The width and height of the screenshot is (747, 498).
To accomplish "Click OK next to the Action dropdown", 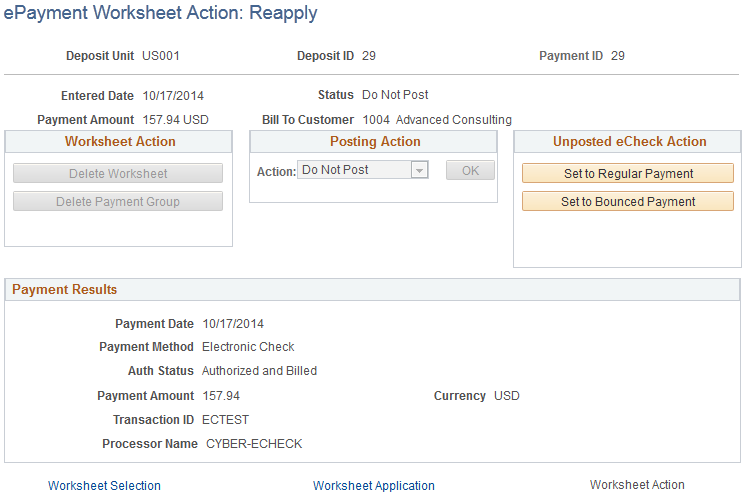I will point(470,171).
